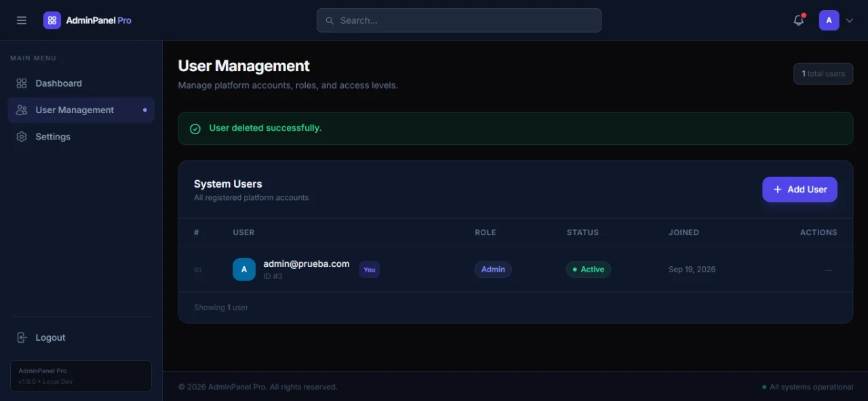Focus the Search input field
Screen dimensions: 868x401
click(x=459, y=20)
